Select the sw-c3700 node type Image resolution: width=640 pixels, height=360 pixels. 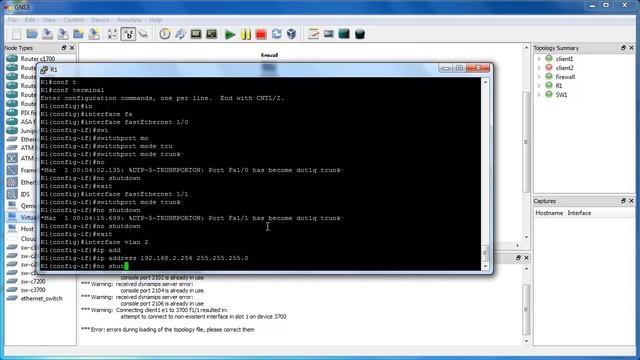(33, 290)
